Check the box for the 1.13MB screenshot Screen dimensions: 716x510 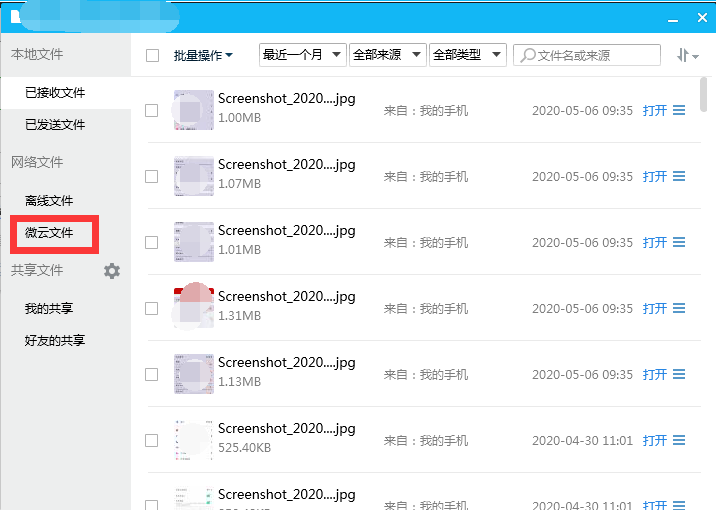coord(152,374)
